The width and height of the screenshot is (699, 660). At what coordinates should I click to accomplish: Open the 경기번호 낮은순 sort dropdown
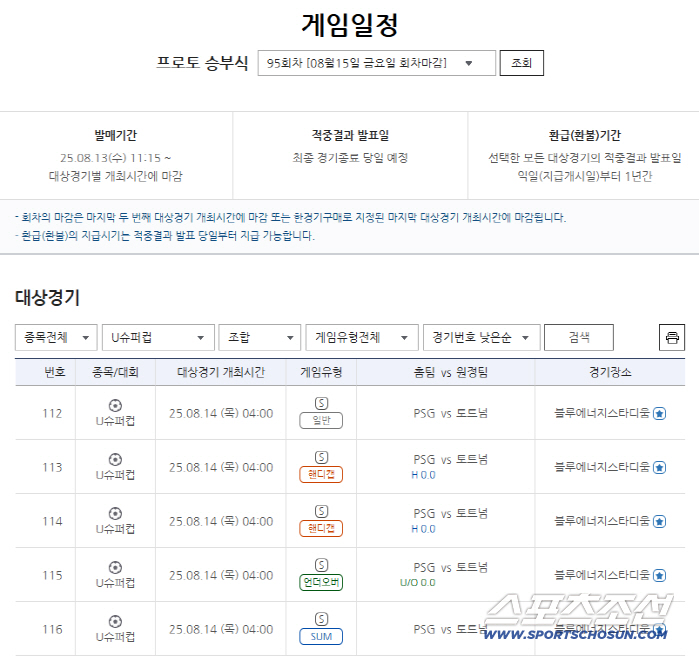pyautogui.click(x=481, y=338)
